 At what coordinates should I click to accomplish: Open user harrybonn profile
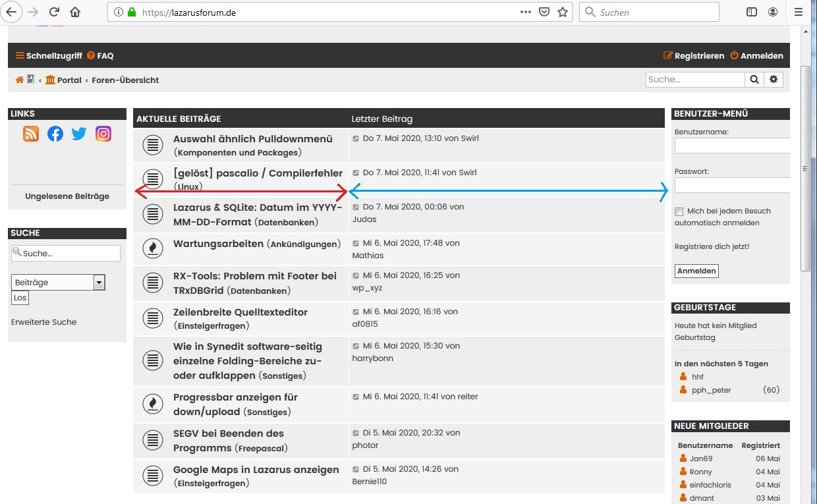click(373, 358)
